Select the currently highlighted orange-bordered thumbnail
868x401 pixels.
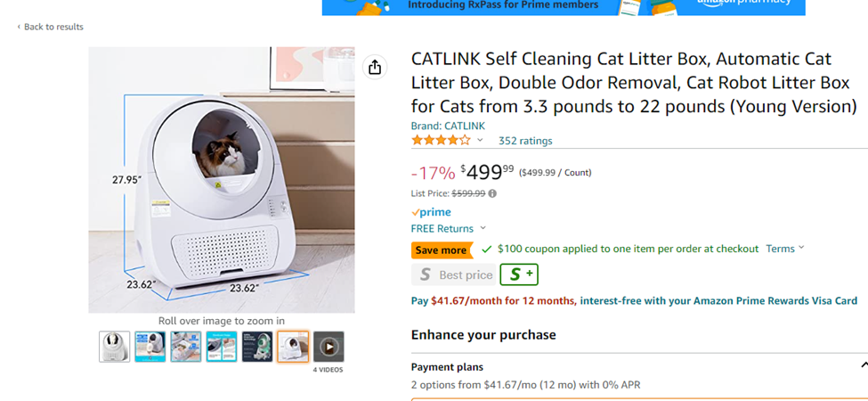[293, 347]
